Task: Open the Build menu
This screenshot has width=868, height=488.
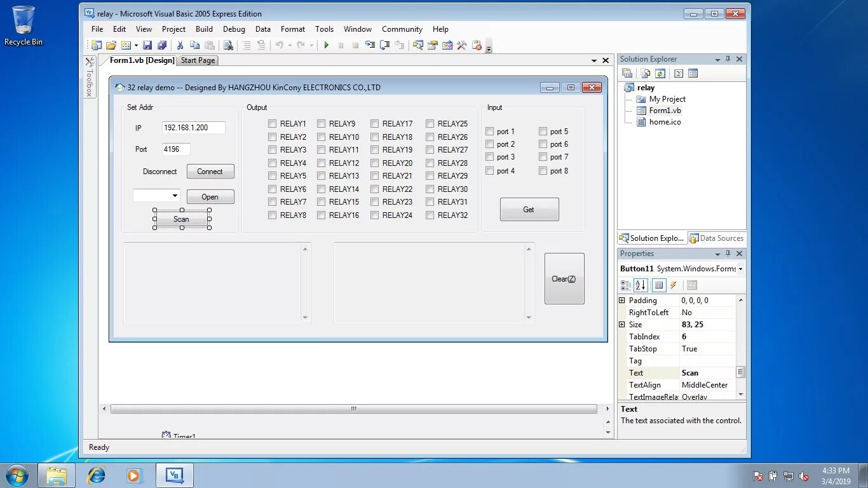Action: (204, 29)
